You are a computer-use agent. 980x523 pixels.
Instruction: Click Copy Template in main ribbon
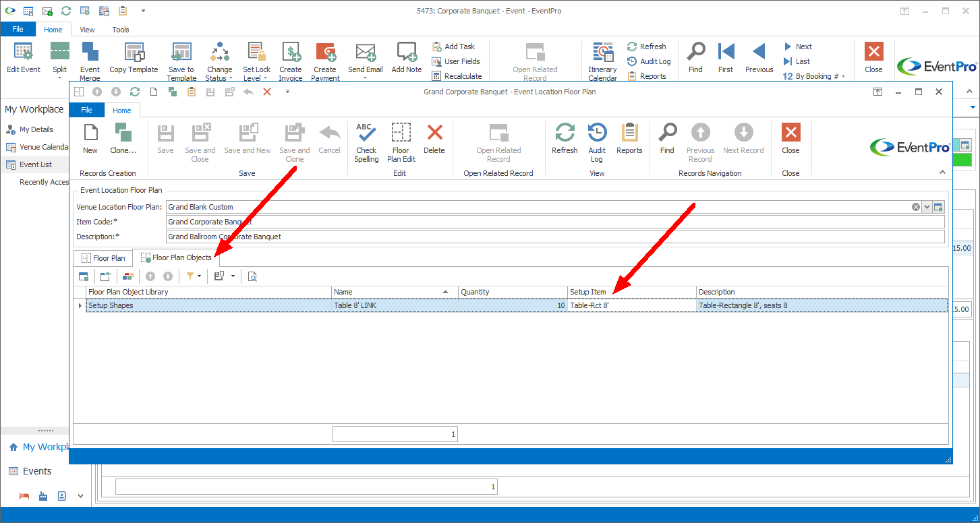pos(134,58)
